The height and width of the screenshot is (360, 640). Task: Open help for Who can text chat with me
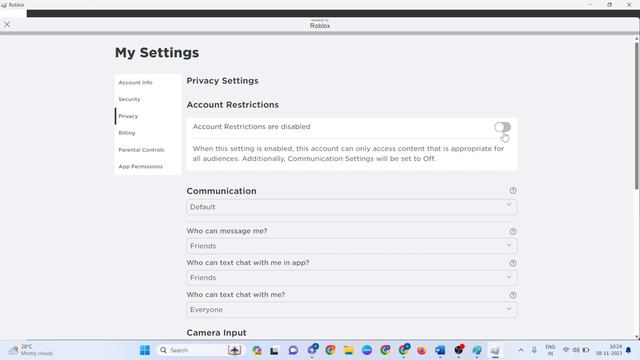tap(513, 295)
